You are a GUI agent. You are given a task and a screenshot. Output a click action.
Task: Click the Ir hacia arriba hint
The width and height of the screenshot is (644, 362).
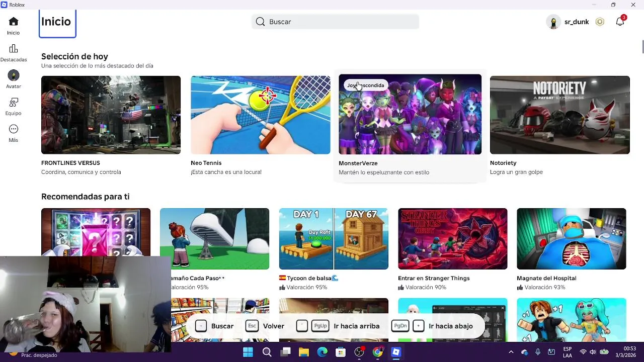tap(338, 326)
